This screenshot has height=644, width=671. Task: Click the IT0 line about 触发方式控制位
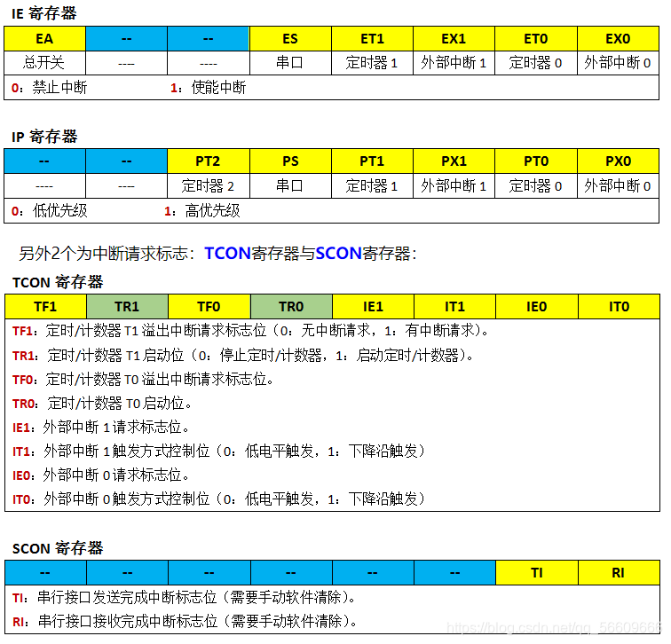[218, 499]
